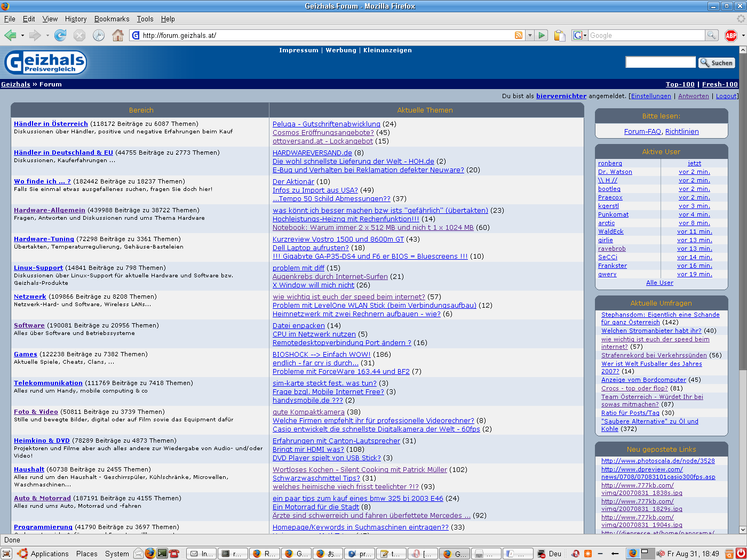Click the Geizhals forum search input field
The width and height of the screenshot is (747, 560).
pyautogui.click(x=661, y=62)
